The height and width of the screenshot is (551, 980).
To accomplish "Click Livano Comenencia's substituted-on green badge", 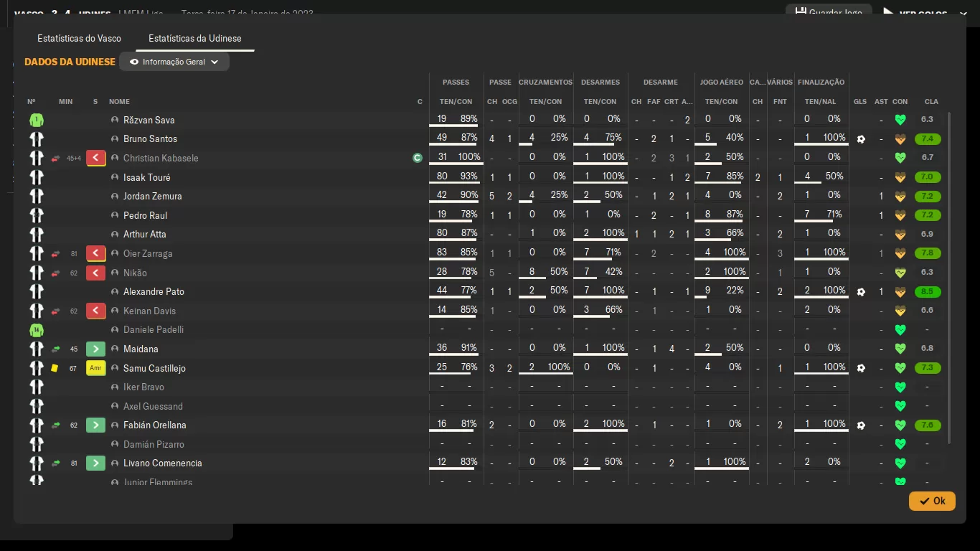I will pyautogui.click(x=96, y=463).
